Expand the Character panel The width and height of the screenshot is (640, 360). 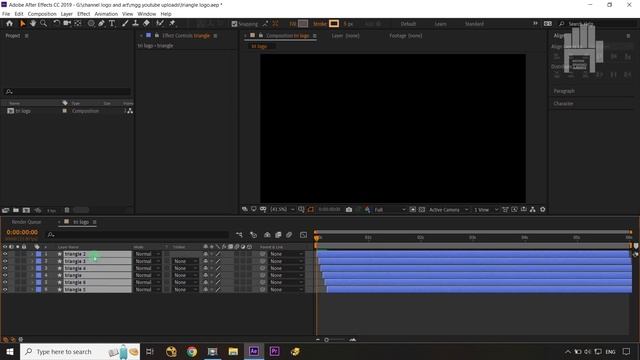(563, 103)
